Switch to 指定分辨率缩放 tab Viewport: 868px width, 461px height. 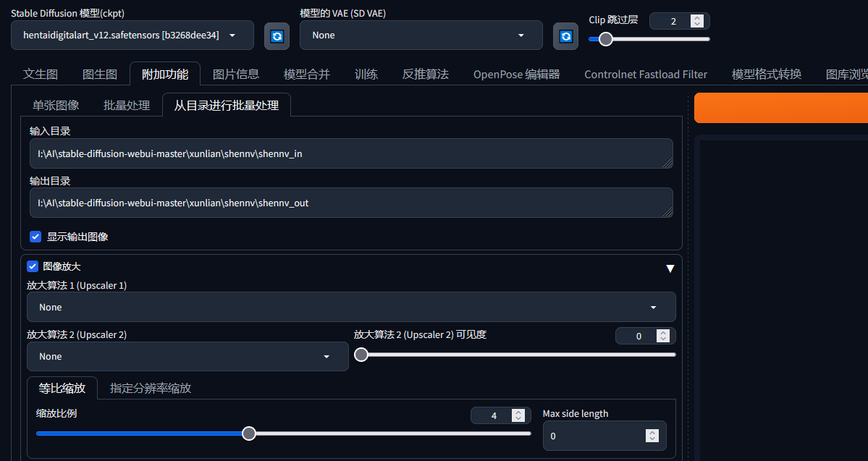[151, 388]
